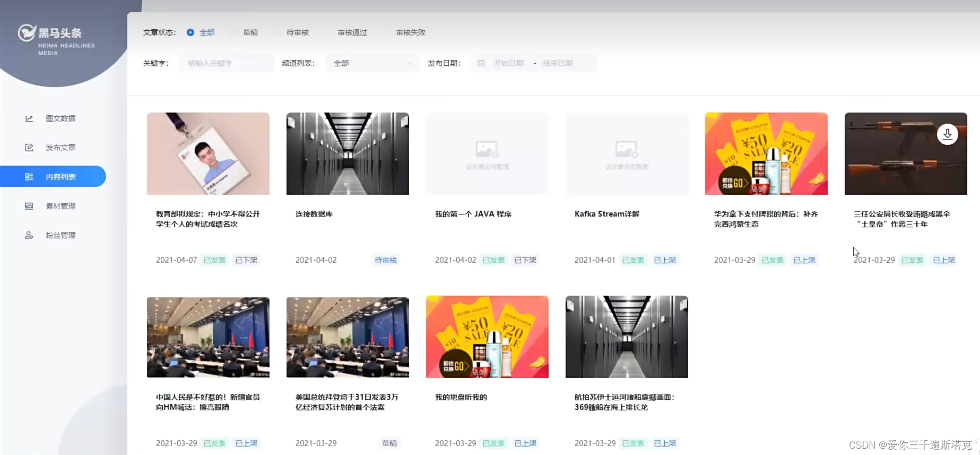Select the 待审核 status radio
980x455 pixels.
(277, 32)
